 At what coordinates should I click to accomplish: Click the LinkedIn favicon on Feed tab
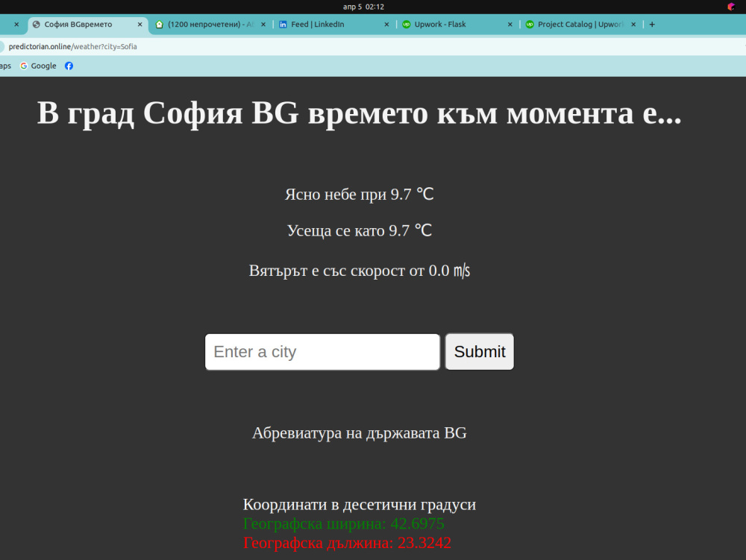point(283,25)
